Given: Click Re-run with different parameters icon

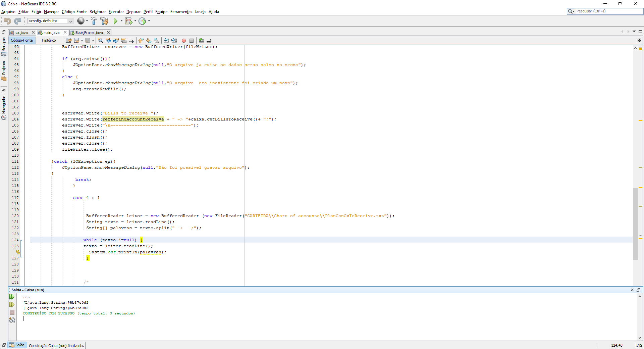Looking at the screenshot, I should (12, 305).
